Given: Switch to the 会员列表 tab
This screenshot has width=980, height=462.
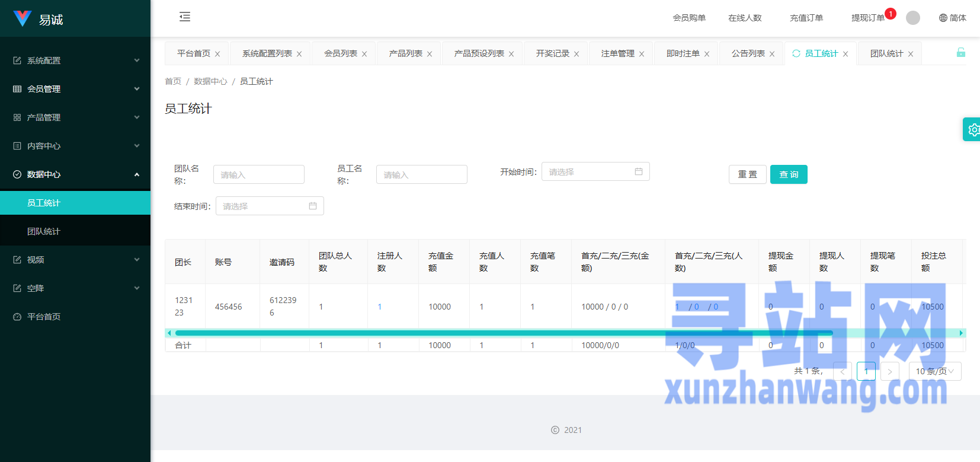Looking at the screenshot, I should pos(341,53).
